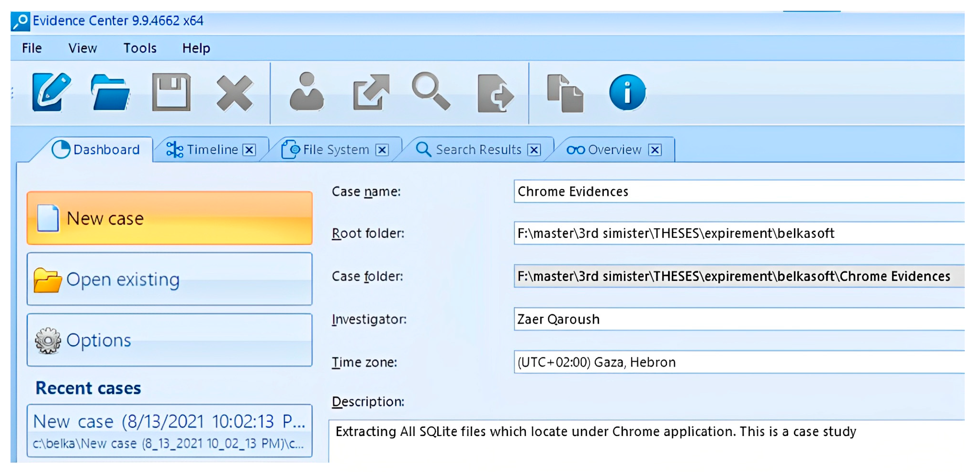The image size is (980, 472).
Task: Click the document with arrow toolbar icon
Action: point(496,93)
